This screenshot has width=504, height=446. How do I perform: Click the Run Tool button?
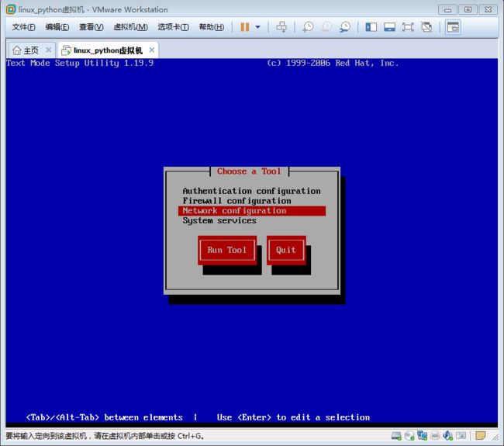227,251
